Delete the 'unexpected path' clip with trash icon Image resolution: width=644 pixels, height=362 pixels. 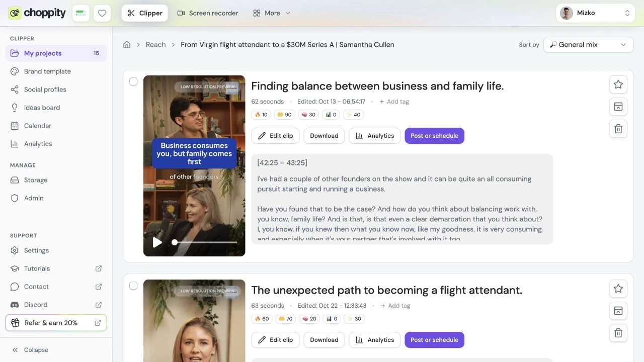(618, 333)
